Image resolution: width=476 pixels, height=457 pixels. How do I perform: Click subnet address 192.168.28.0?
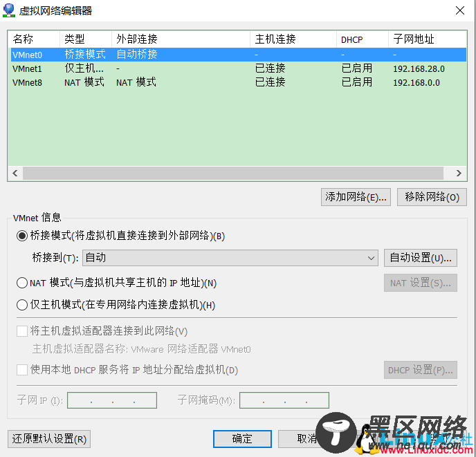(x=419, y=69)
